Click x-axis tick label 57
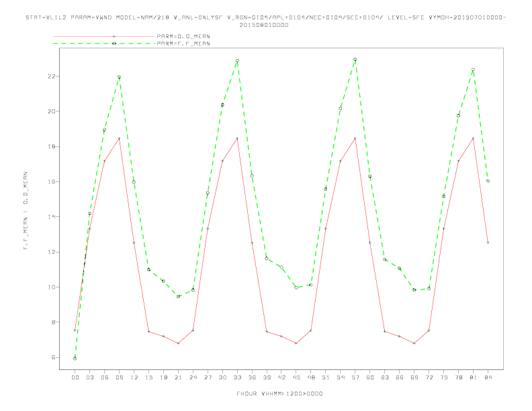This screenshot has height=411, width=532. click(355, 377)
